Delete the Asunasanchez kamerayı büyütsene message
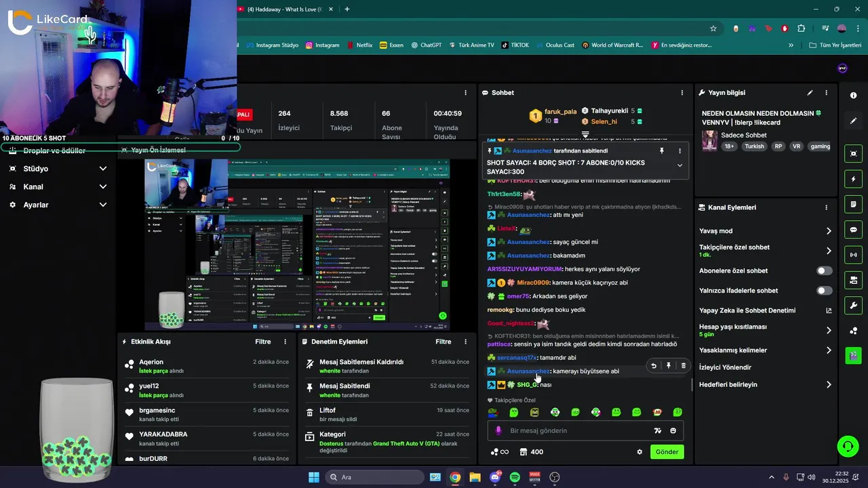Image resolution: width=868 pixels, height=488 pixels. (x=683, y=366)
